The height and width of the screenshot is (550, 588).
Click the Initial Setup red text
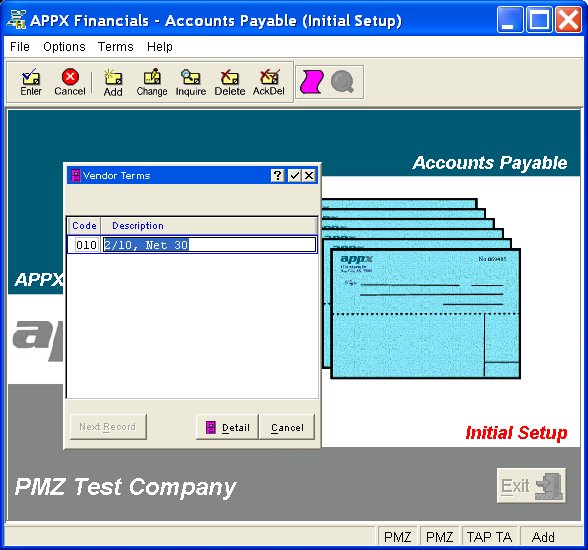click(x=516, y=433)
